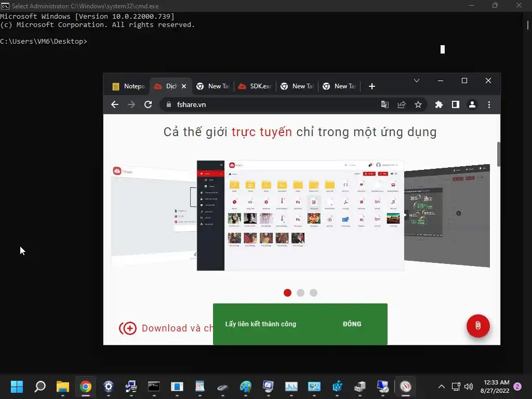The height and width of the screenshot is (399, 532).
Task: Open the Settings gear taskbar icon
Action: click(x=108, y=387)
